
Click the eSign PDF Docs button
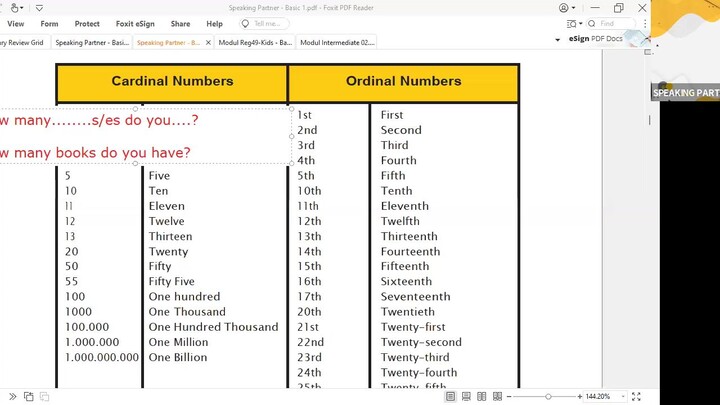595,39
